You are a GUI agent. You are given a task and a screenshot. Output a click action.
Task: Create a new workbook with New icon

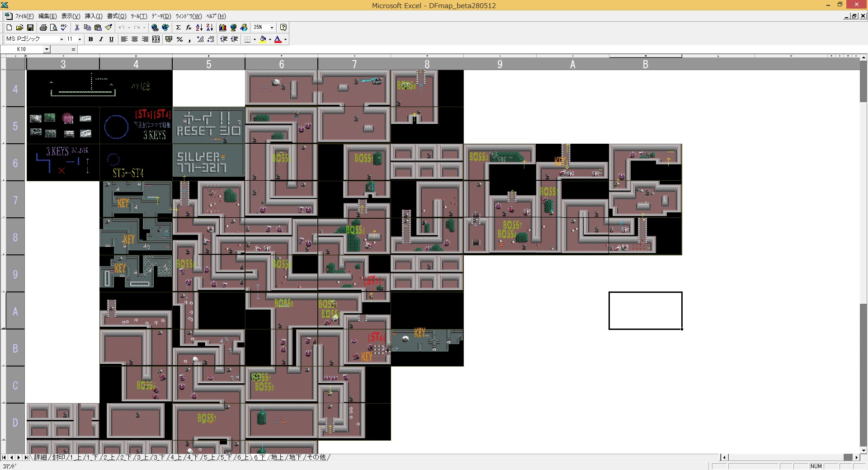[9, 28]
